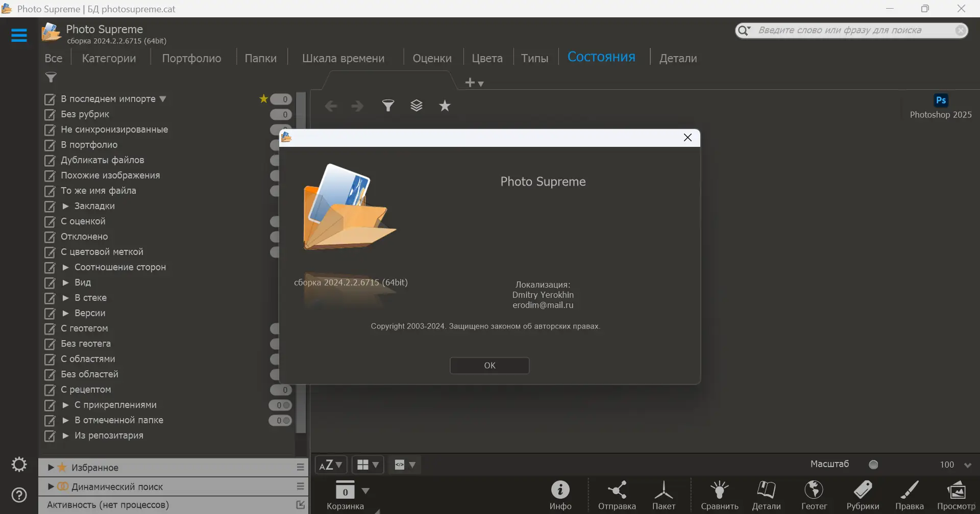
Task: Expand the Вид tree item
Action: (65, 282)
